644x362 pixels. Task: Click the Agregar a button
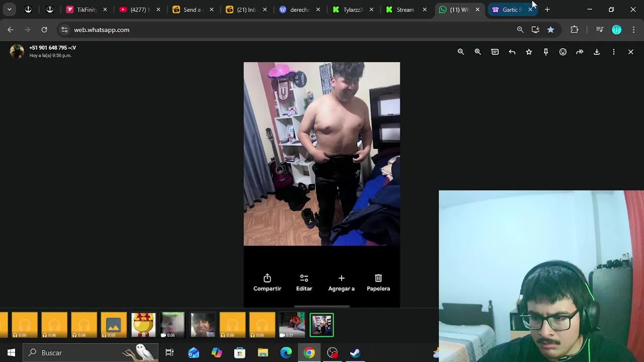pos(342,283)
